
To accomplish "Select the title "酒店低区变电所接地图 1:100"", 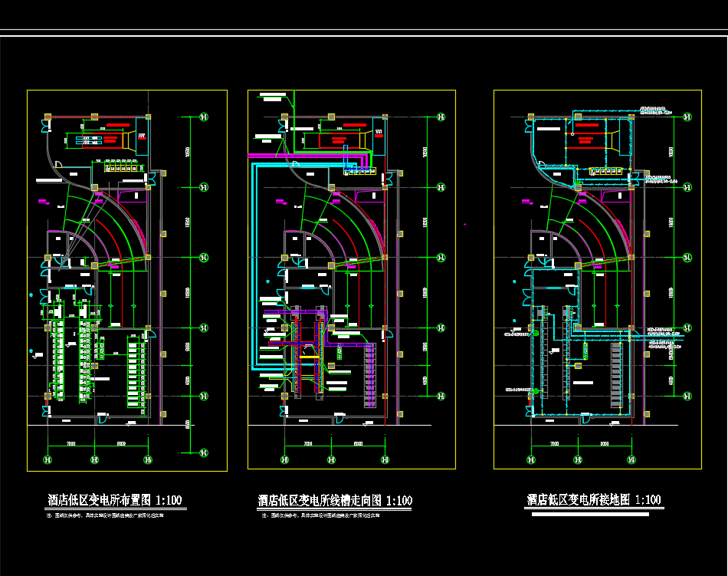I will click(x=594, y=500).
